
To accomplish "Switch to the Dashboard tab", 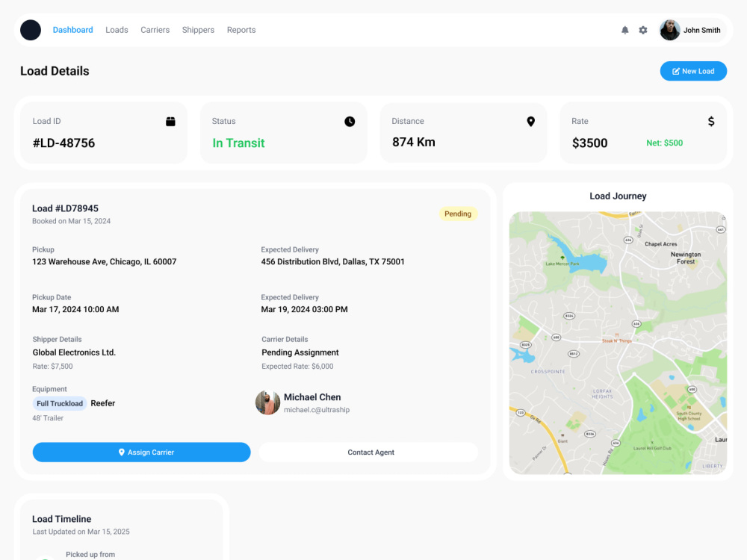I will pyautogui.click(x=73, y=30).
